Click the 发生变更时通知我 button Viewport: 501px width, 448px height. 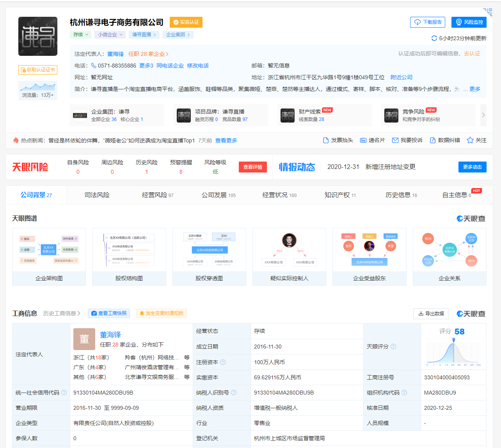(x=162, y=313)
